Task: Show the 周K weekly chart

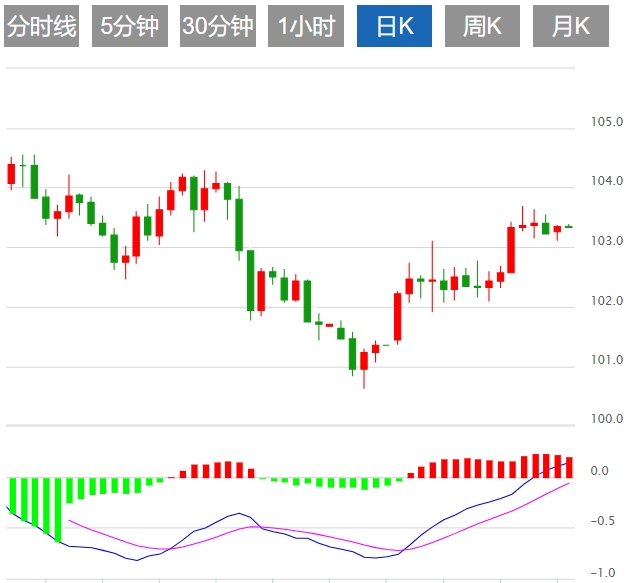Action: tap(482, 27)
